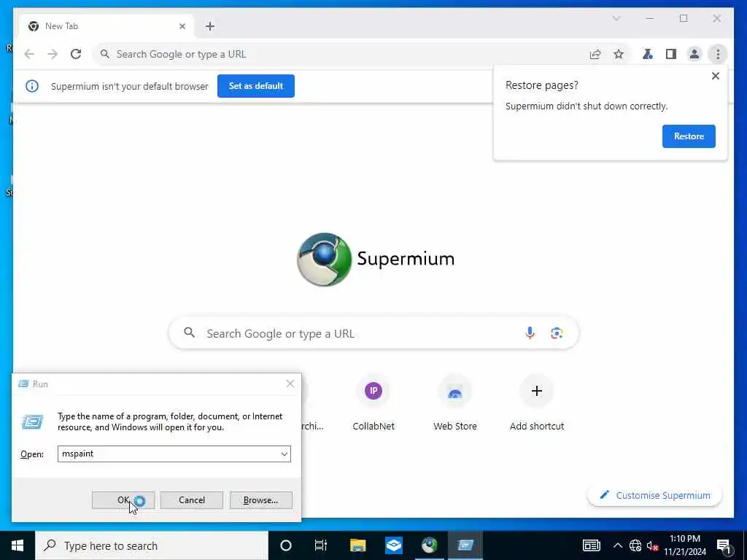
Task: Open the news and interests taskbar icon
Action: pyautogui.click(x=591, y=545)
